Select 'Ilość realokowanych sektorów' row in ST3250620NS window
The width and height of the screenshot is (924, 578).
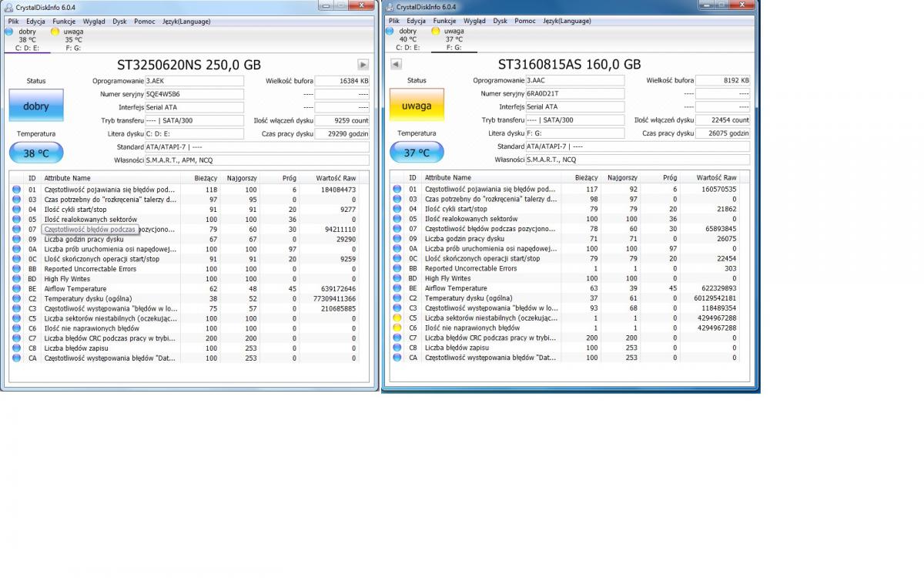[x=188, y=219]
